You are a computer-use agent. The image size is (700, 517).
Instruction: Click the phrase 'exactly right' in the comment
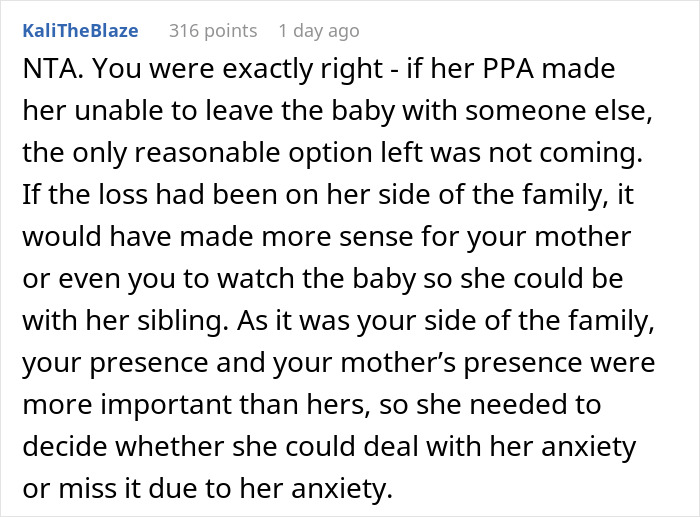302,70
